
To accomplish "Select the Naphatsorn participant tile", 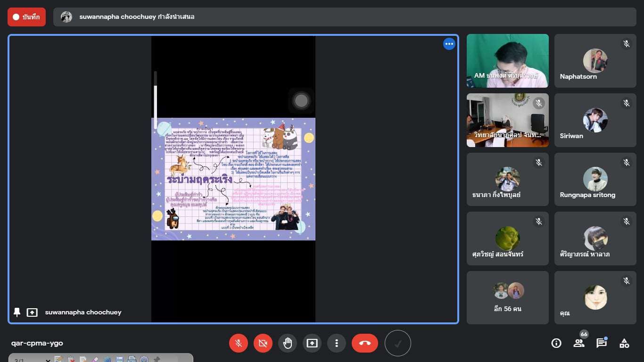I will click(x=595, y=61).
